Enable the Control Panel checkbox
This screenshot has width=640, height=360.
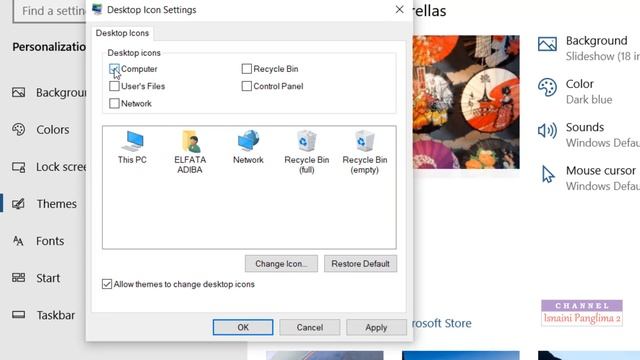click(x=247, y=86)
